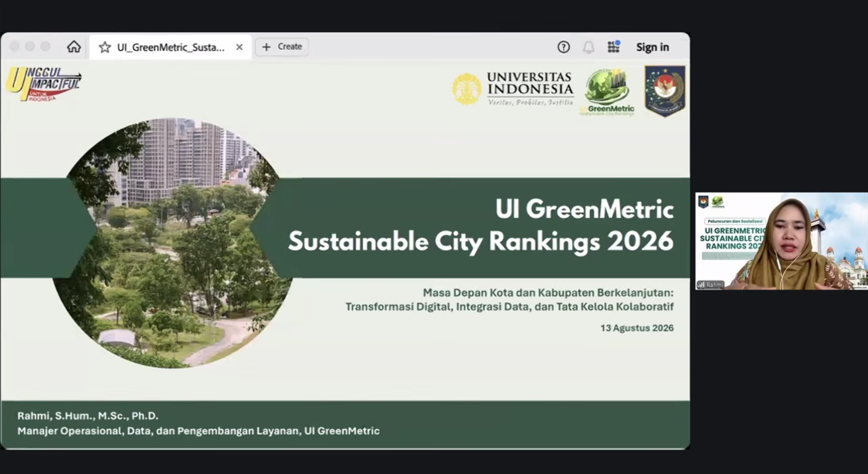868x474 pixels.
Task: Click the Sustainable City Rankings 2026 heading
Action: click(x=481, y=241)
